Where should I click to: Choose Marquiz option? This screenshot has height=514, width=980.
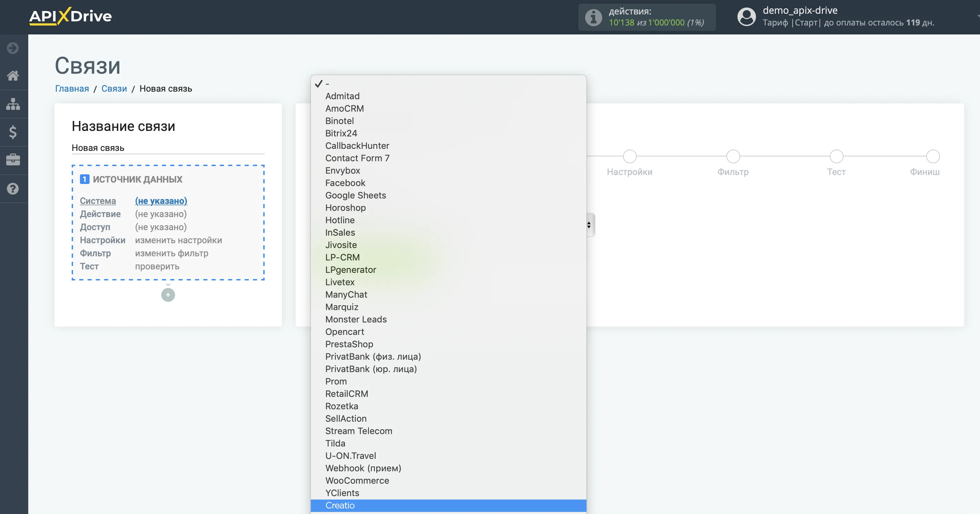coord(449,307)
